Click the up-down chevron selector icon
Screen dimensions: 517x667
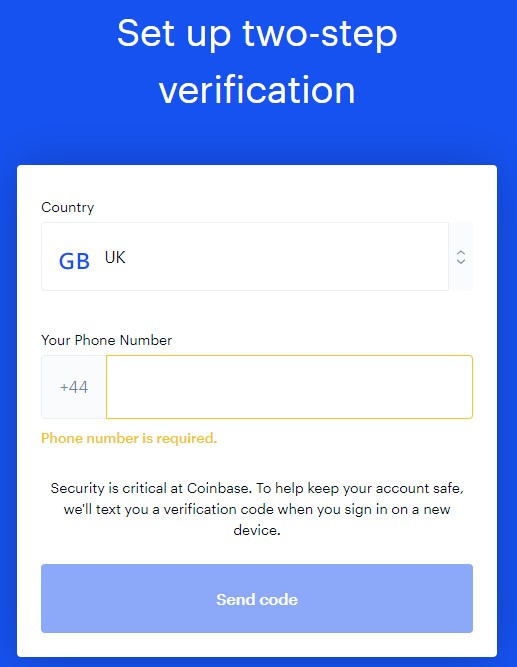(461, 257)
